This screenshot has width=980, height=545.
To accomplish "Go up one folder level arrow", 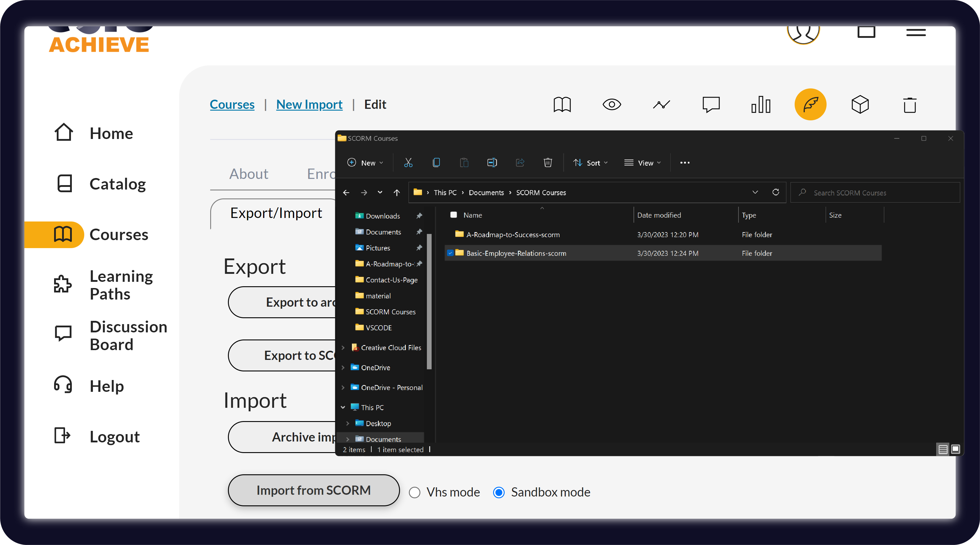I will click(397, 193).
